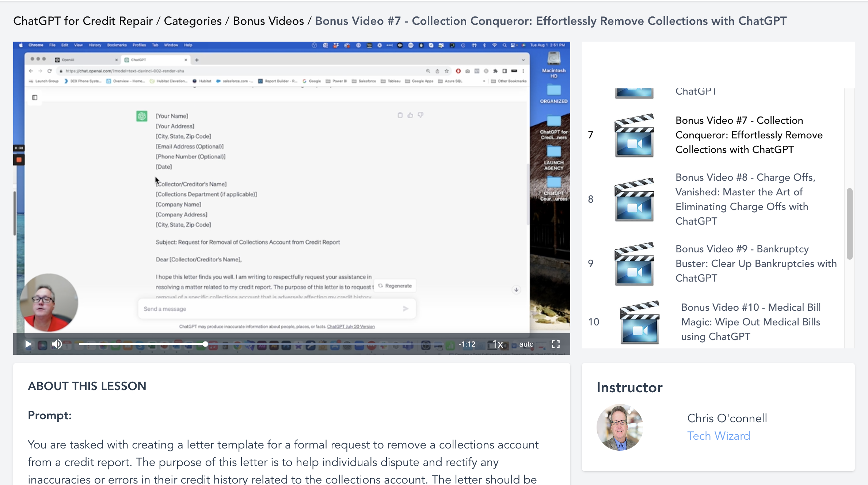
Task: Click the Tech Wizard link
Action: coord(719,436)
